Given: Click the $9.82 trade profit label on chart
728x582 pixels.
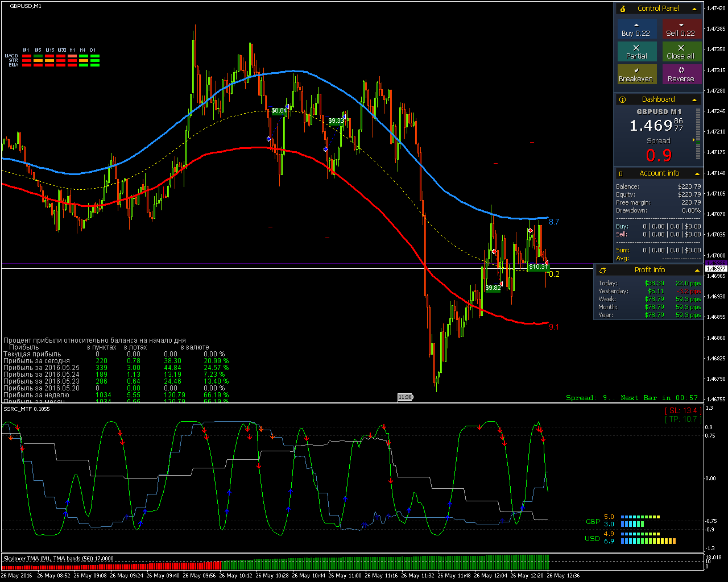Looking at the screenshot, I should click(x=493, y=288).
